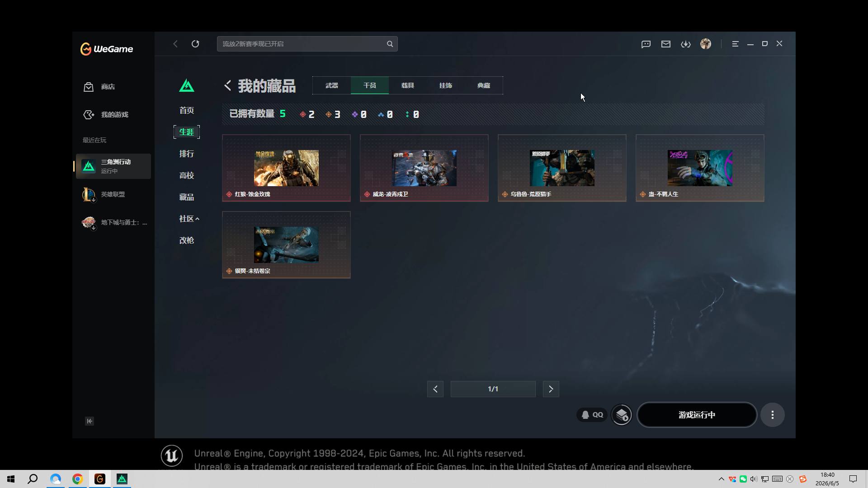Image resolution: width=868 pixels, height=488 pixels.
Task: Open the 高校 section
Action: pyautogui.click(x=187, y=176)
